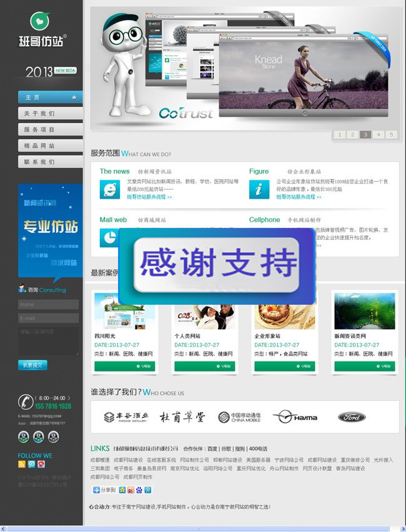Open the 南京网站优化 link
Viewport: 406px width, 532px height.
[185, 468]
